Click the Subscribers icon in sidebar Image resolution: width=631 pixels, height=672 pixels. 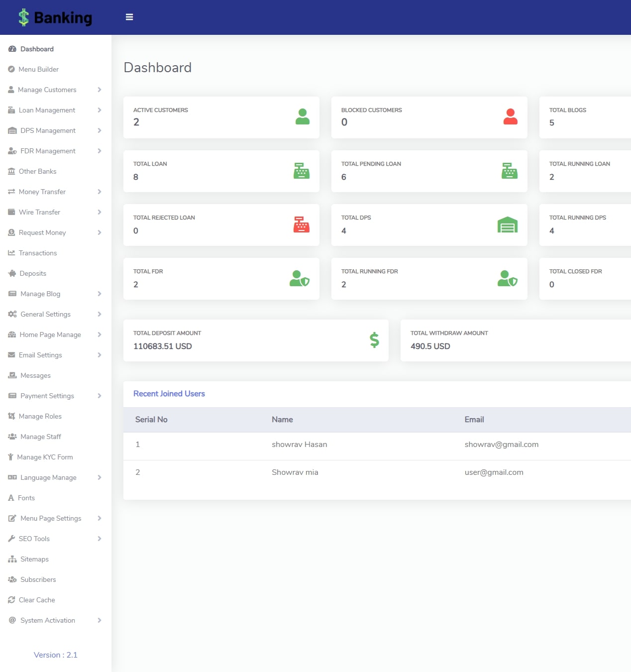coord(11,579)
